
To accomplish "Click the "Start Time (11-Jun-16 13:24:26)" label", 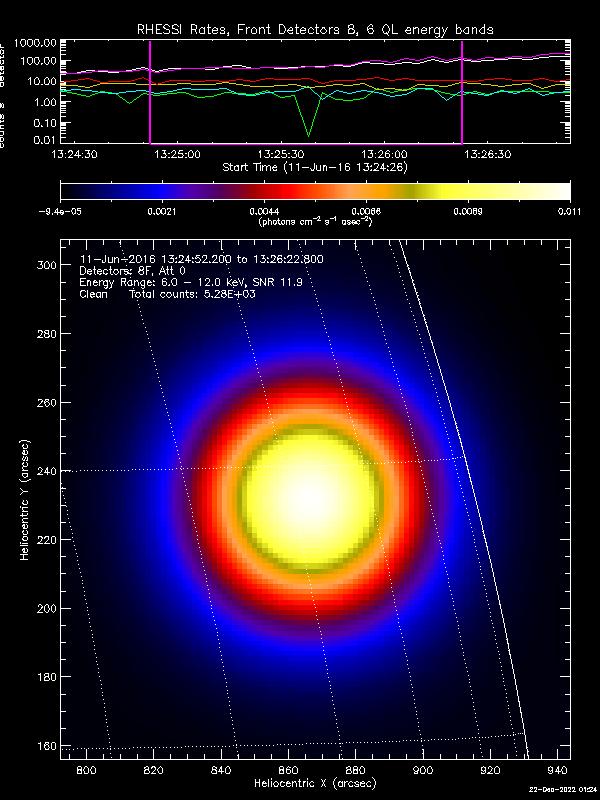I will pyautogui.click(x=315, y=167).
